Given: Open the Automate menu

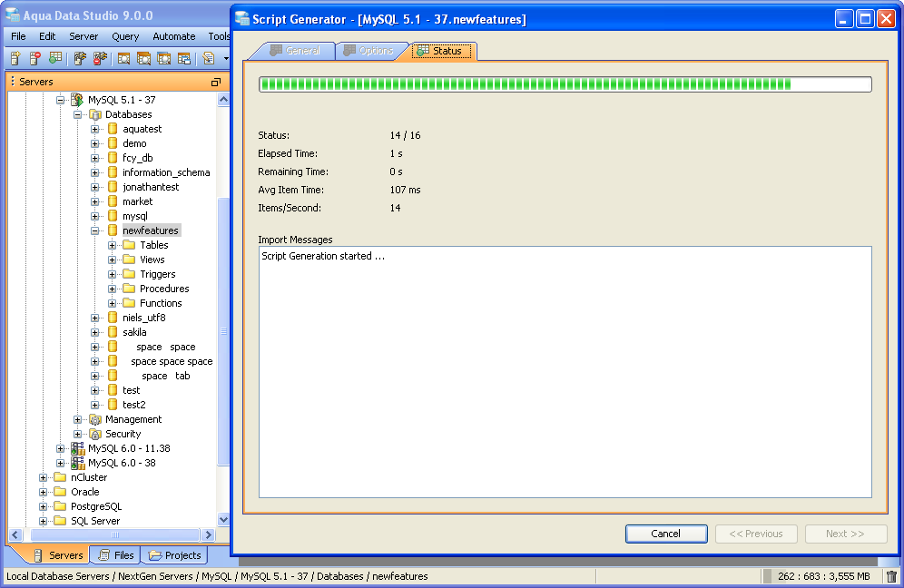Looking at the screenshot, I should [x=174, y=36].
